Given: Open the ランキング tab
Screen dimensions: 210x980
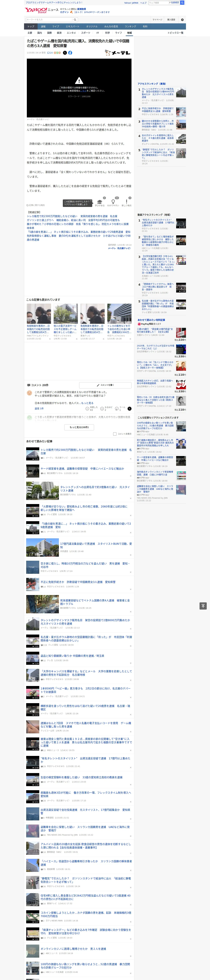Looking at the screenshot, I should point(130,27).
